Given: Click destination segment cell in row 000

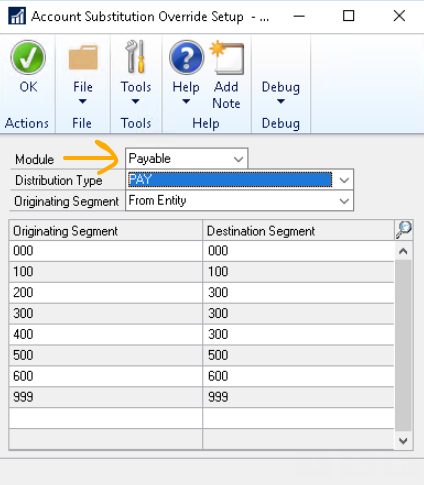Looking at the screenshot, I should coord(298,251).
